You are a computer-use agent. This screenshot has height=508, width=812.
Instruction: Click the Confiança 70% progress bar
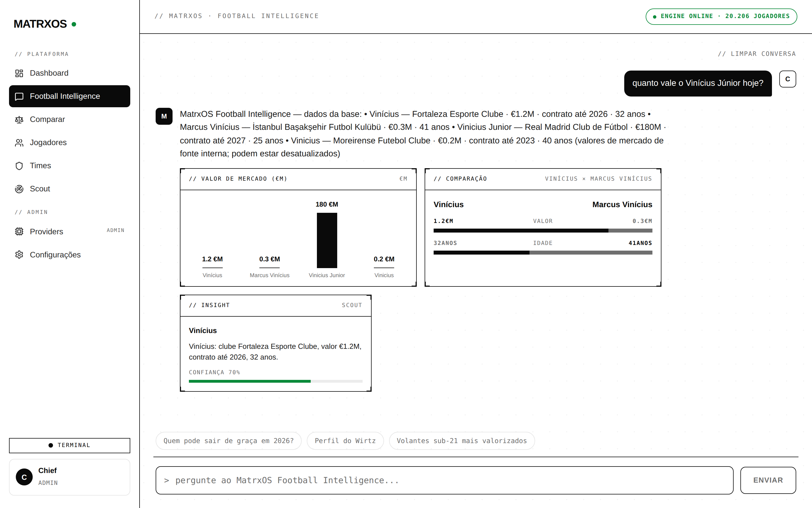click(x=275, y=381)
